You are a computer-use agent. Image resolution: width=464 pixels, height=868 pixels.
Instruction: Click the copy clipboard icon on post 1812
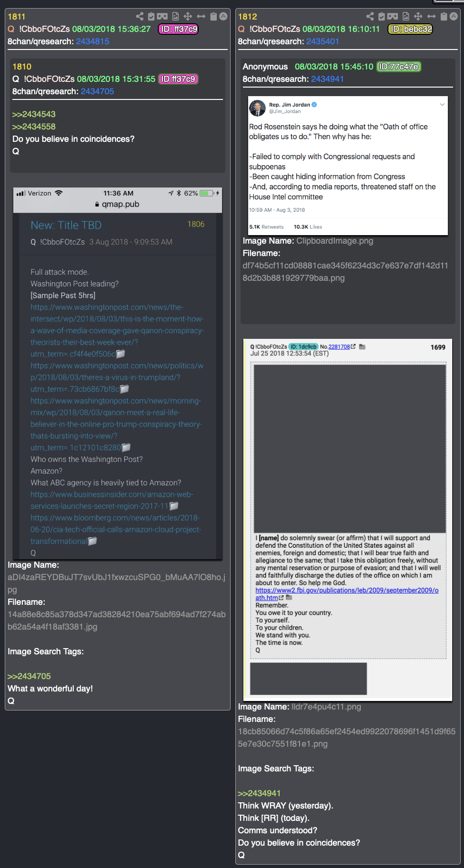click(x=444, y=17)
